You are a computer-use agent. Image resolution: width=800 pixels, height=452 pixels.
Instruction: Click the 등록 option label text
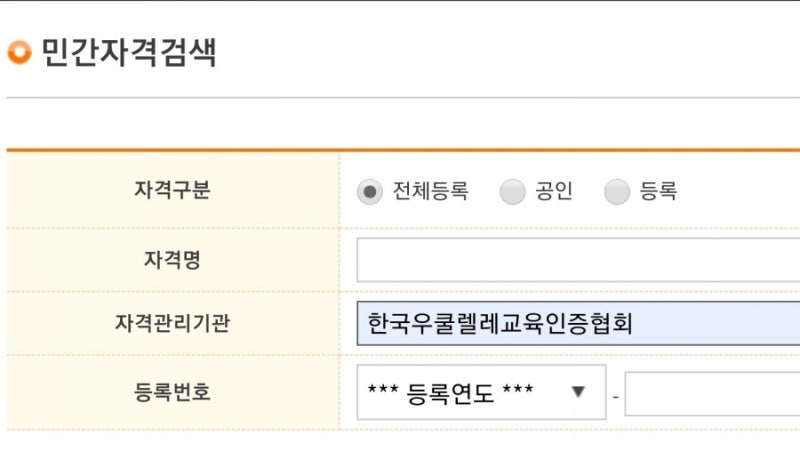(x=658, y=191)
